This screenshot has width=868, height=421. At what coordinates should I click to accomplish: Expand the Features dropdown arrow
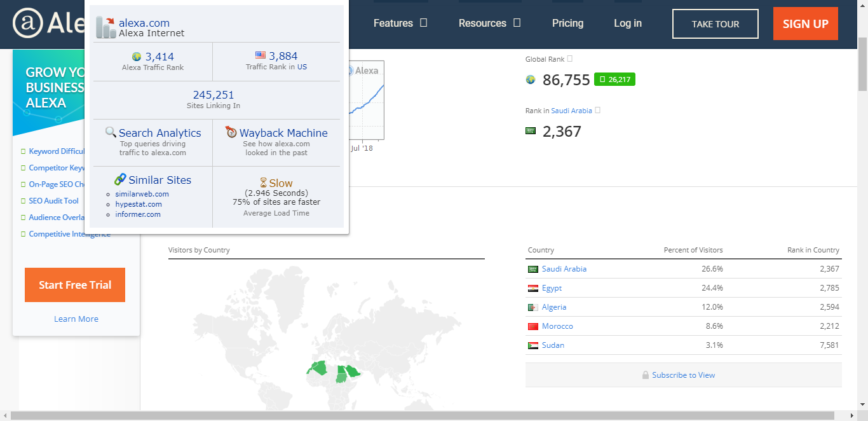[x=424, y=23]
